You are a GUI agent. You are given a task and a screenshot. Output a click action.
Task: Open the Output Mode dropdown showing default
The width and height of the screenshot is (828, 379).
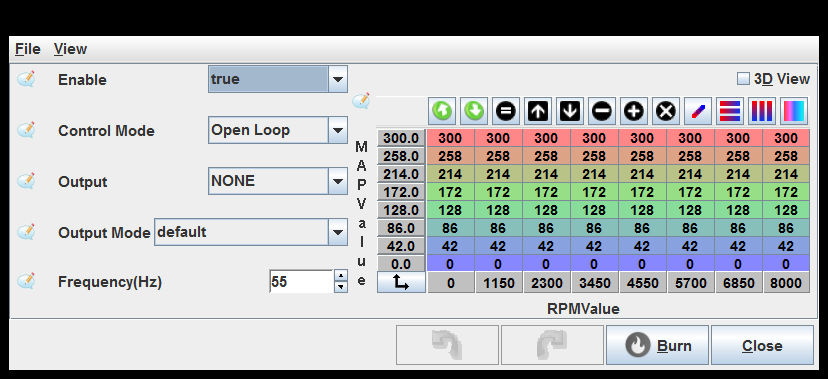pyautogui.click(x=251, y=232)
